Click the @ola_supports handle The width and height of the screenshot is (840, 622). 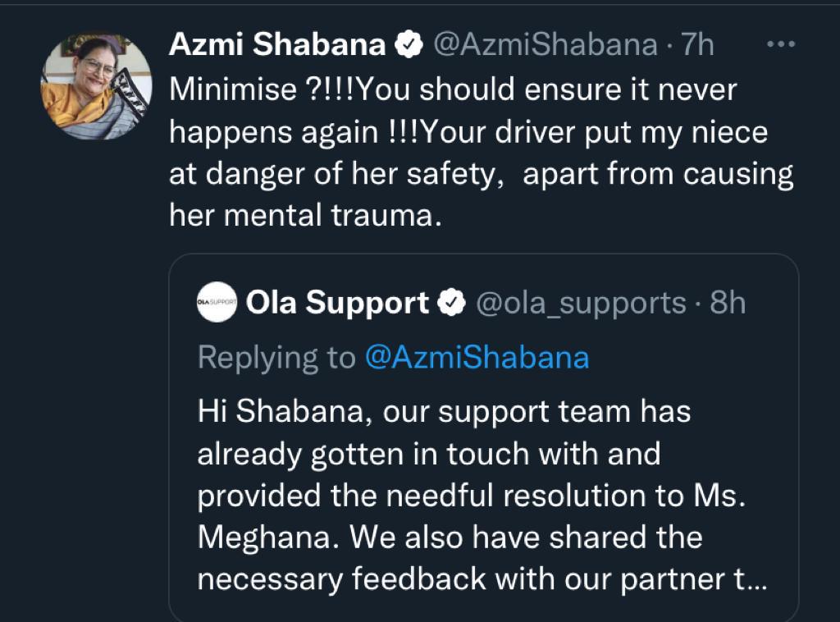tap(581, 304)
